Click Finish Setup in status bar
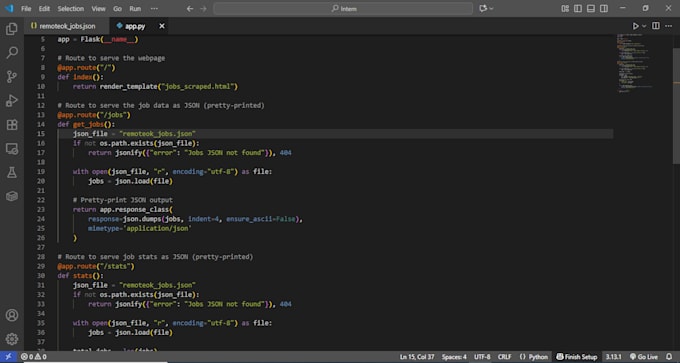The width and height of the screenshot is (680, 363). [x=577, y=357]
